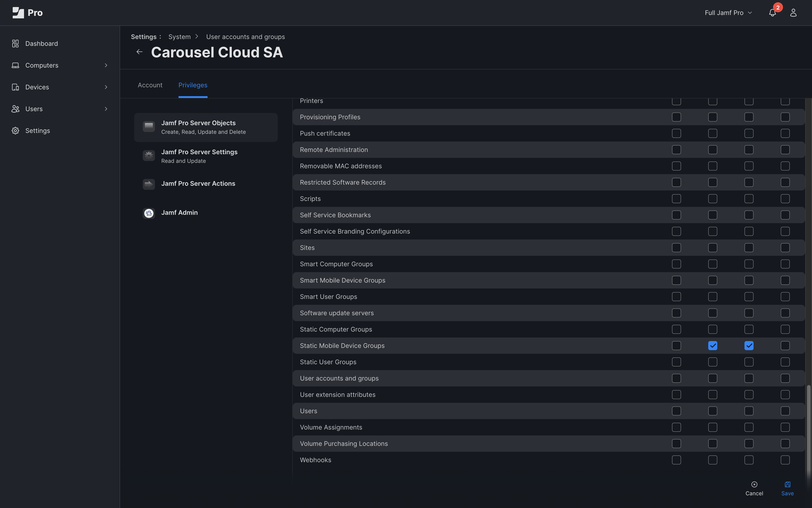
Task: Open the Full Jamf Pro dropdown
Action: pyautogui.click(x=728, y=13)
